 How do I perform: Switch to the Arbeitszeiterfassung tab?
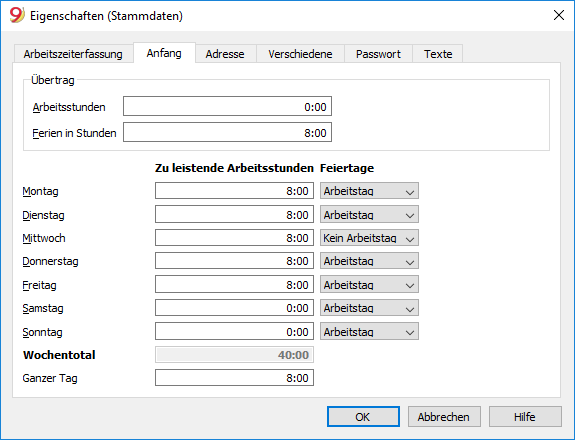[73, 54]
